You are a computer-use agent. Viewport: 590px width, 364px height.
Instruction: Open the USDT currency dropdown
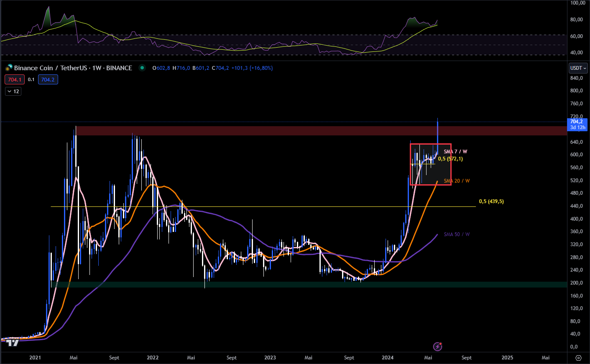pyautogui.click(x=578, y=68)
